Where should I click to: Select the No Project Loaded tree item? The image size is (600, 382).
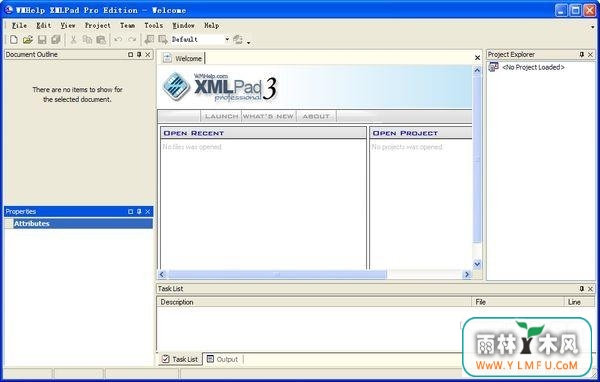(533, 67)
